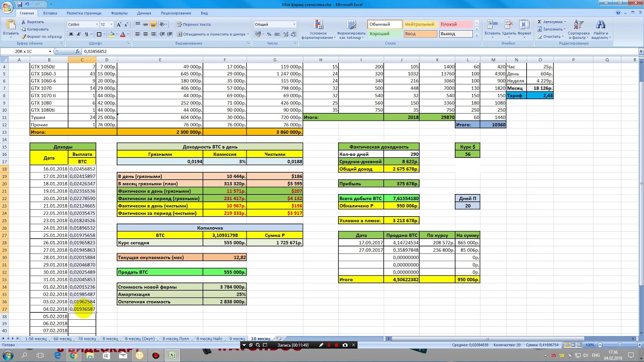644x362 pixels.
Task: Insert cells (Вставить) in Ячейки group
Action: pyautogui.click(x=493, y=30)
